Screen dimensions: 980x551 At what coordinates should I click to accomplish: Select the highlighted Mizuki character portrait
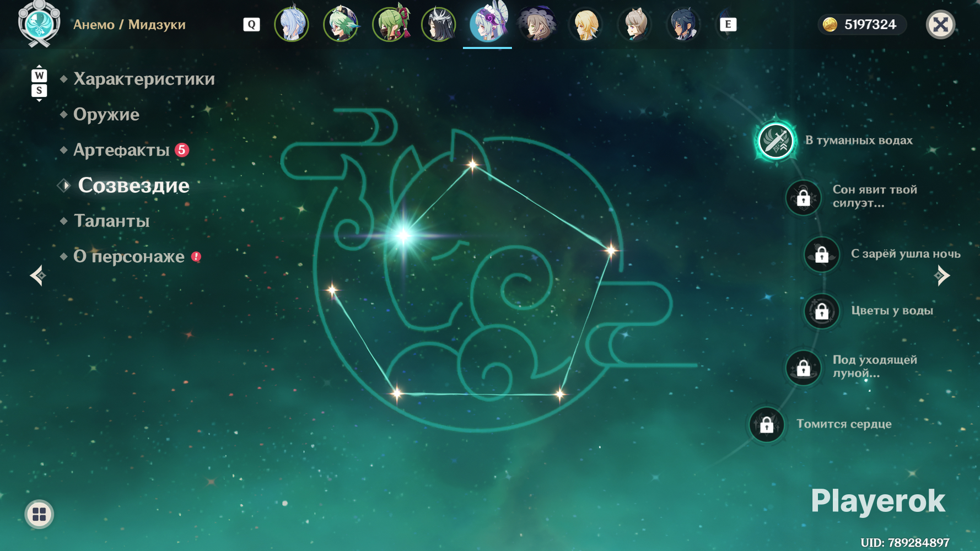(x=488, y=23)
